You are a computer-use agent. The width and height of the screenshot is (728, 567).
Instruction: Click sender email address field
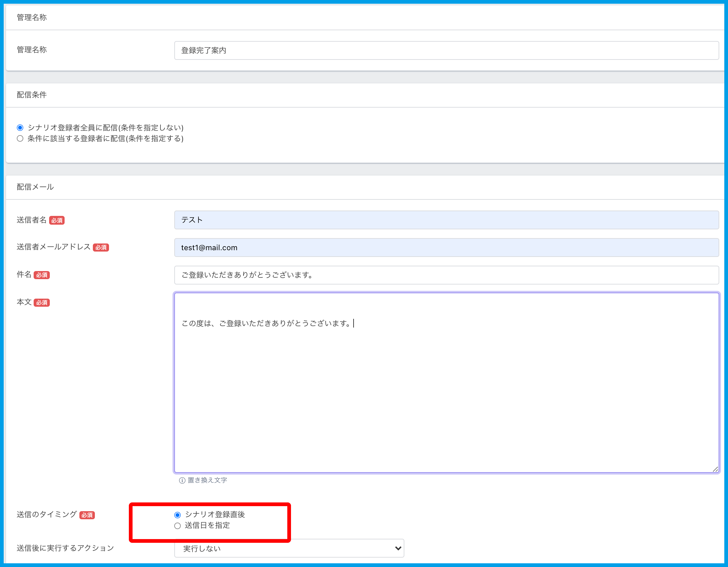pos(446,248)
